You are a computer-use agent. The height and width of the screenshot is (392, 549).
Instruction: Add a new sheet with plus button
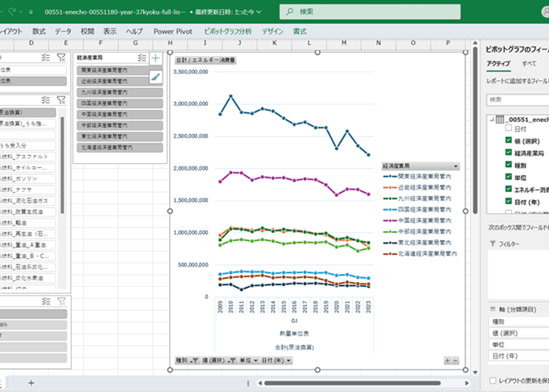[31, 383]
